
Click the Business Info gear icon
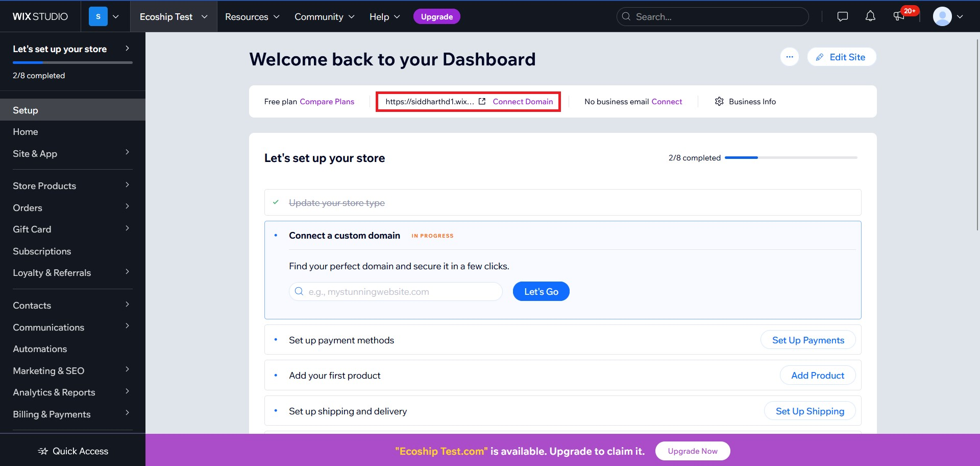coord(719,101)
